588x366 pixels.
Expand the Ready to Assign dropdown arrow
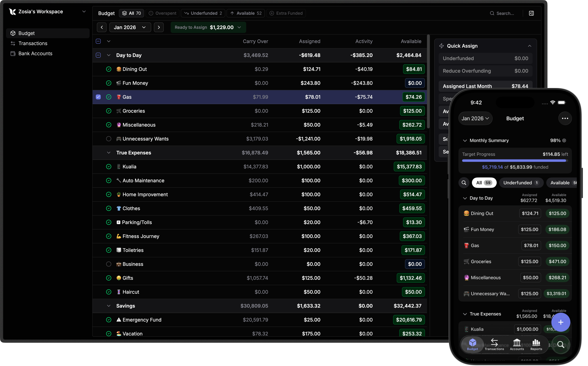(x=239, y=27)
